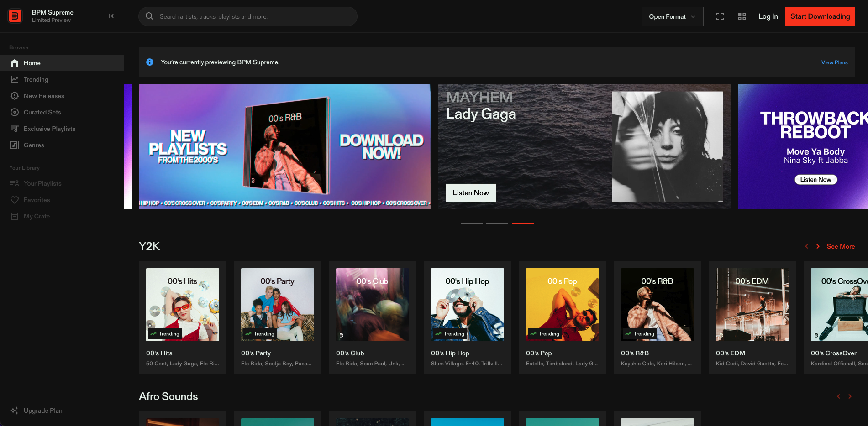The height and width of the screenshot is (426, 868).
Task: Toggle fullscreen mode icon
Action: (x=720, y=16)
